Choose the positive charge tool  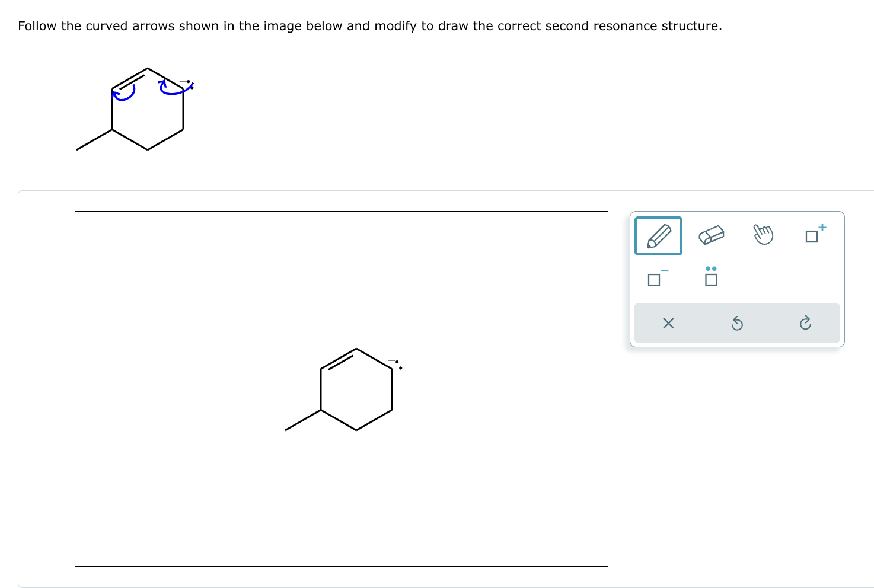click(x=814, y=236)
